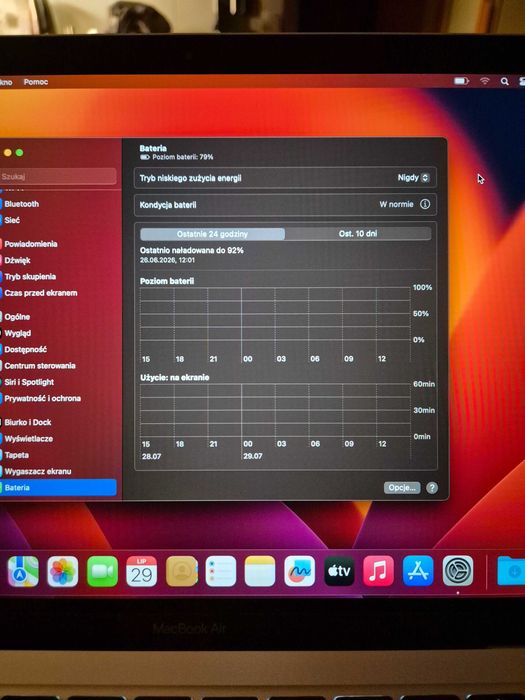Select Bateria in the sidebar
Image resolution: width=525 pixels, height=700 pixels.
(x=58, y=488)
